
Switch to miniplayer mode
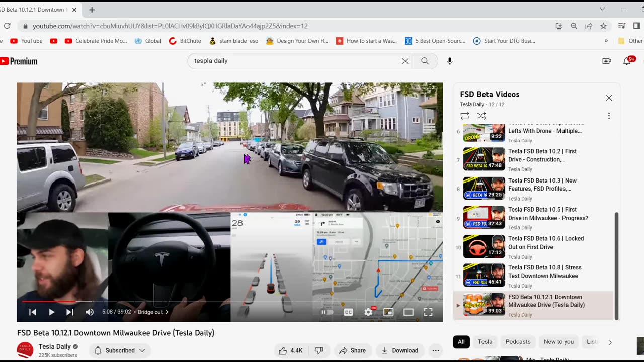tap(388, 312)
